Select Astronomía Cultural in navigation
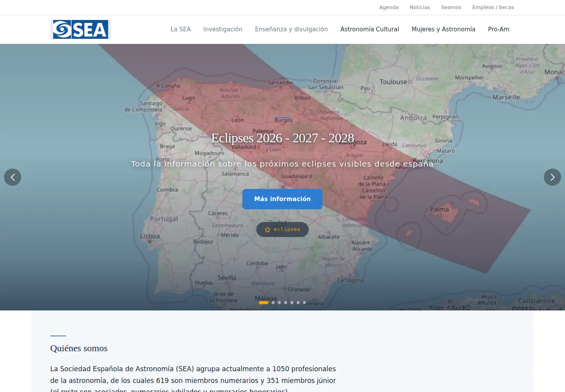565x392 pixels. point(370,29)
